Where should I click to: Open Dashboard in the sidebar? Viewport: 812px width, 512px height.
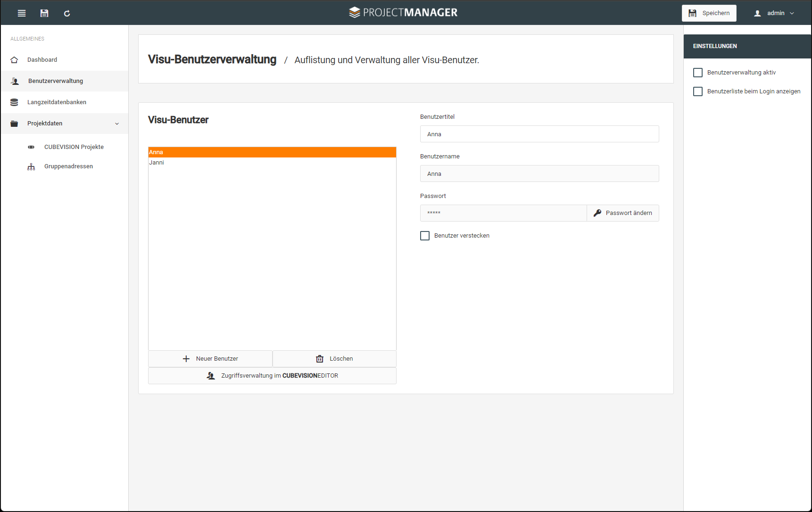pos(65,60)
